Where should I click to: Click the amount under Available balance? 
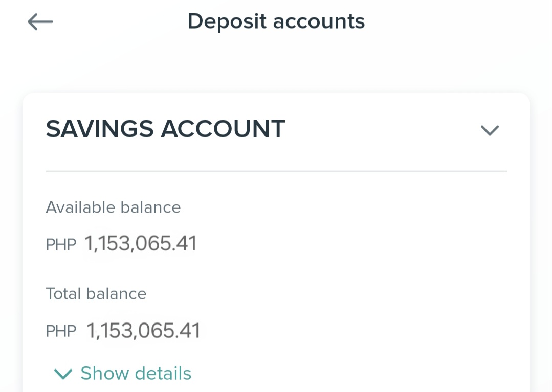[x=141, y=244]
